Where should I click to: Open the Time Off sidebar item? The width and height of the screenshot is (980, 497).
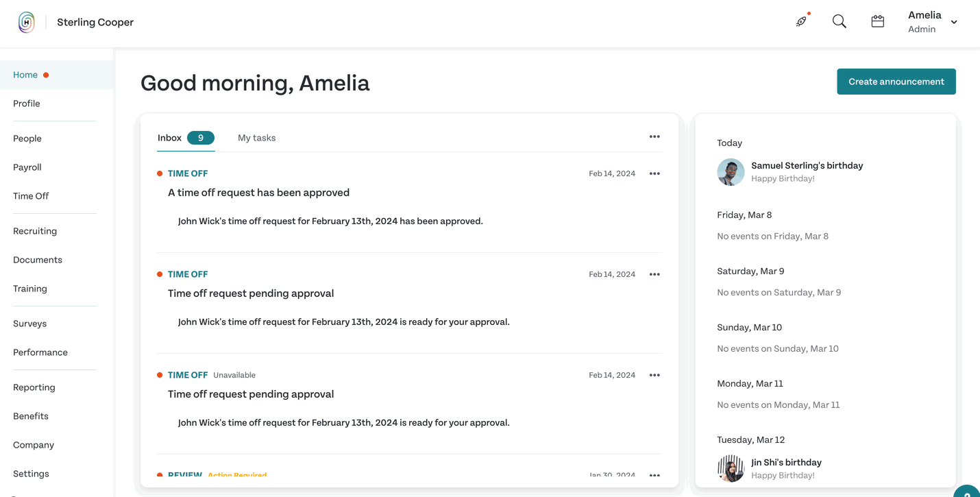(x=31, y=196)
